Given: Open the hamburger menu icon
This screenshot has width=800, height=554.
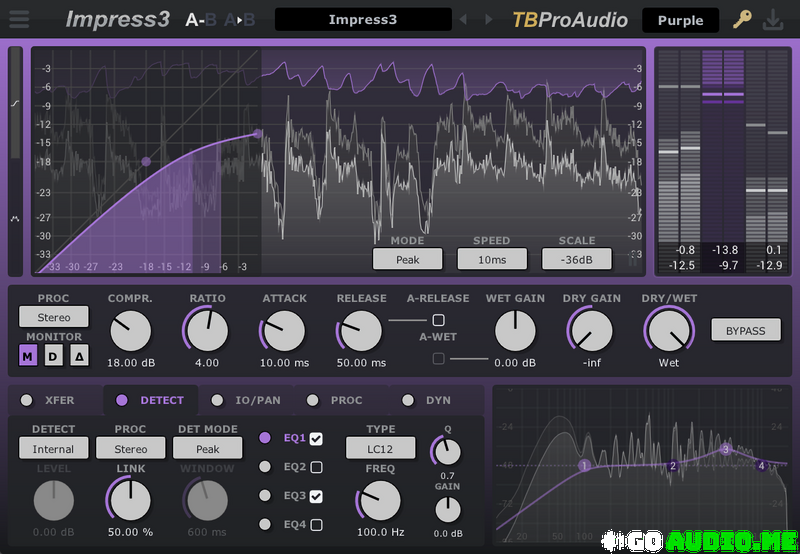Looking at the screenshot, I should pyautogui.click(x=19, y=19).
